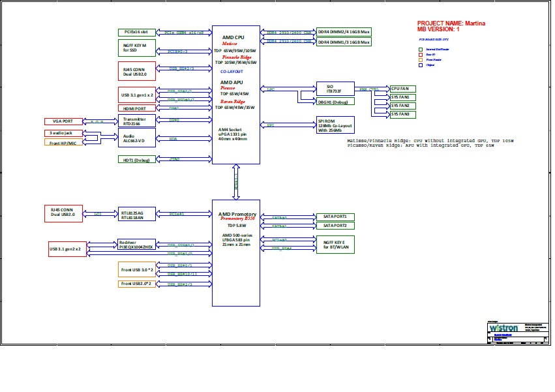Click the blue Chipset legend square
Image resolution: width=555 pixels, height=392 pixels.
(x=421, y=65)
